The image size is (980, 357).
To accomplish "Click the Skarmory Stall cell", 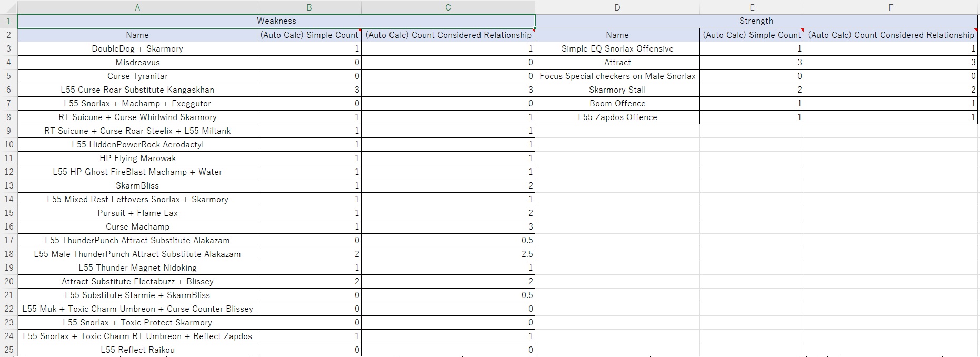I will tap(617, 90).
